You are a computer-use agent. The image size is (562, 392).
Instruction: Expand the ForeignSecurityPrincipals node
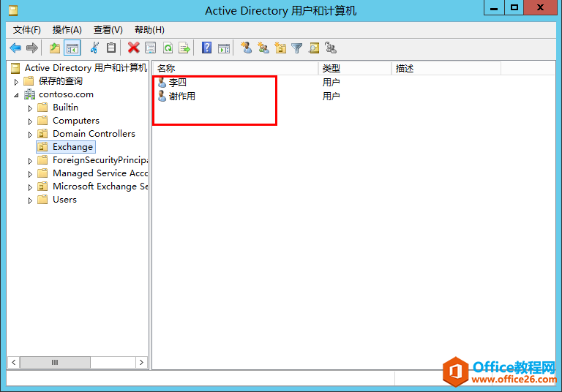tap(30, 161)
